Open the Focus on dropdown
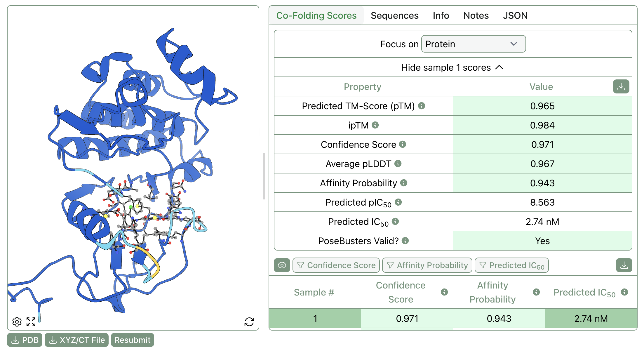Viewport: 644px width, 351px height. point(473,44)
